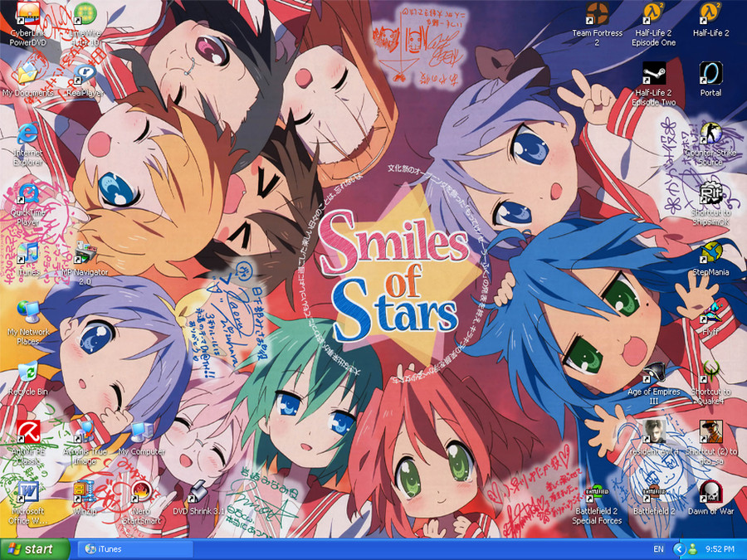Click the EN language bar indicator
This screenshot has width=747, height=560.
pos(658,549)
